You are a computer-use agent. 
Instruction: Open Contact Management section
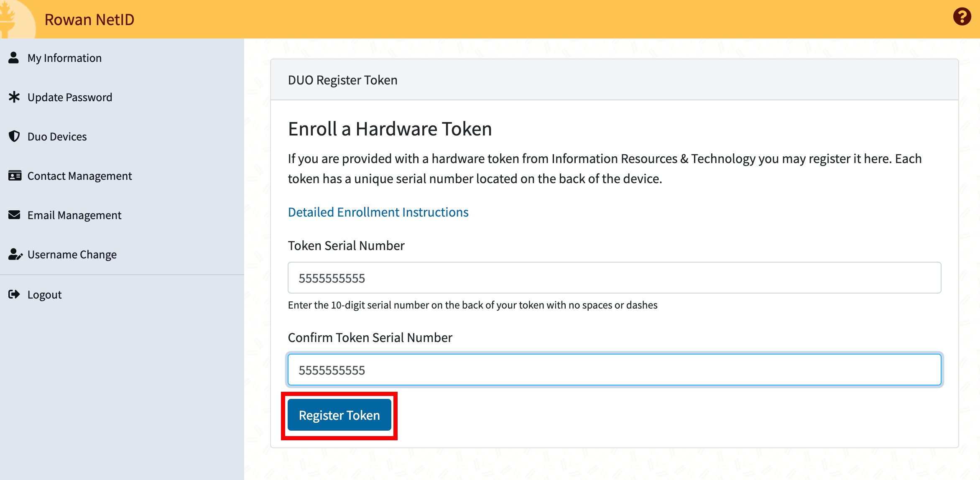pyautogui.click(x=79, y=176)
